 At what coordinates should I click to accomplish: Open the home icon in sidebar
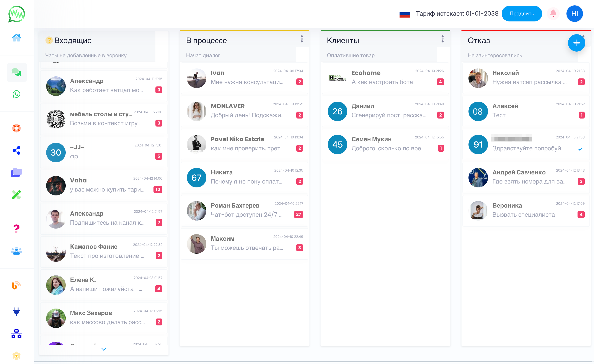[16, 37]
